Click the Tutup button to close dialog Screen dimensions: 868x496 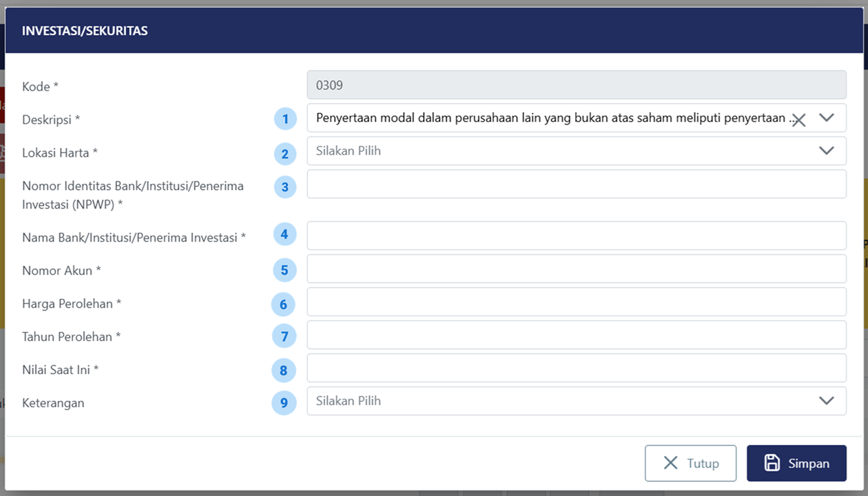coord(690,463)
